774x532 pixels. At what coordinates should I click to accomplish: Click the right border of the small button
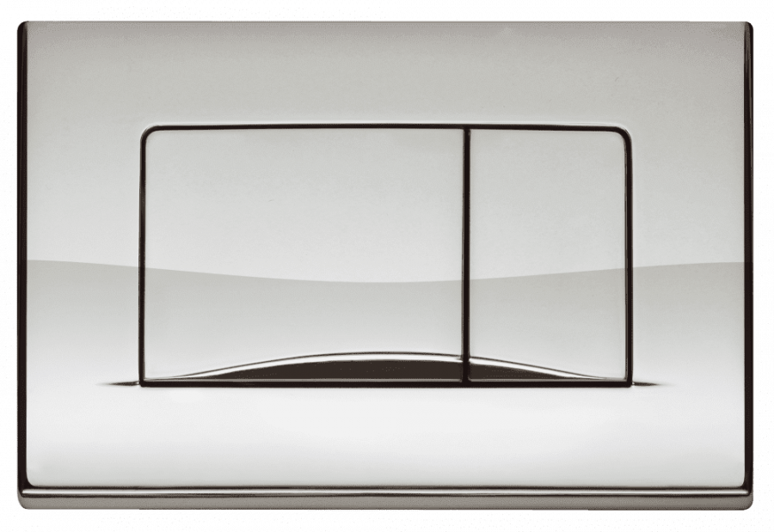click(630, 258)
